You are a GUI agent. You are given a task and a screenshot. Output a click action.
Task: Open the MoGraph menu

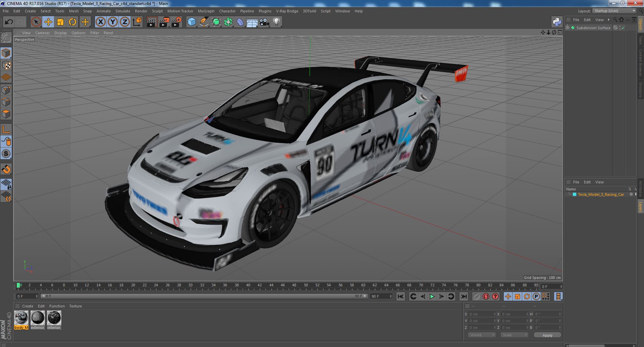pos(206,11)
